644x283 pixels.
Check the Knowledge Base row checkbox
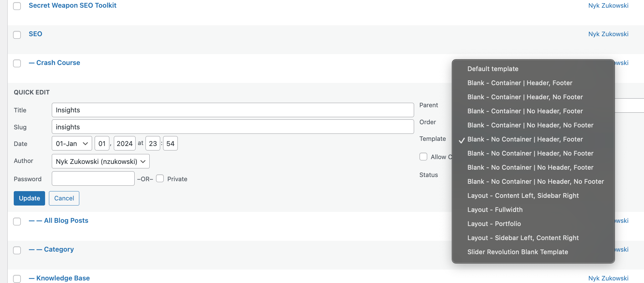point(17,279)
